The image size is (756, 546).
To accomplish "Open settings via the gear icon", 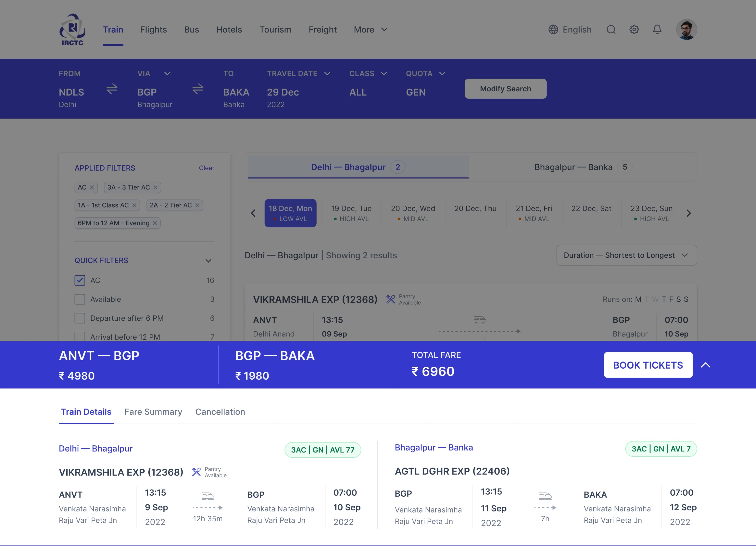I will tap(634, 29).
